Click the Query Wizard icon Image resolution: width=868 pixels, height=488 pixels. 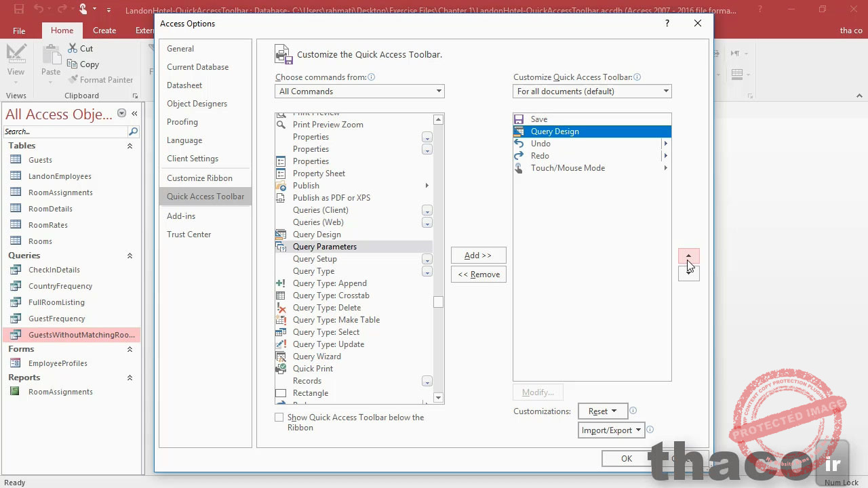click(x=281, y=357)
